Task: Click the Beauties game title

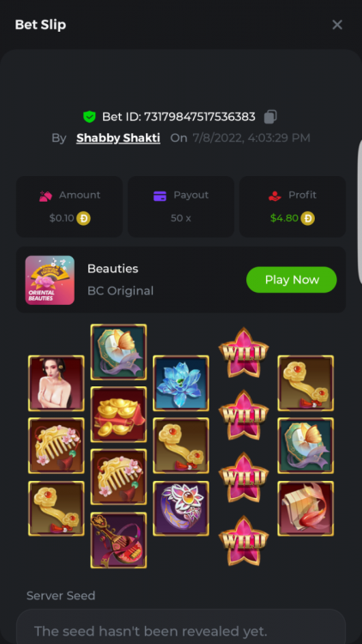Action: click(x=113, y=269)
